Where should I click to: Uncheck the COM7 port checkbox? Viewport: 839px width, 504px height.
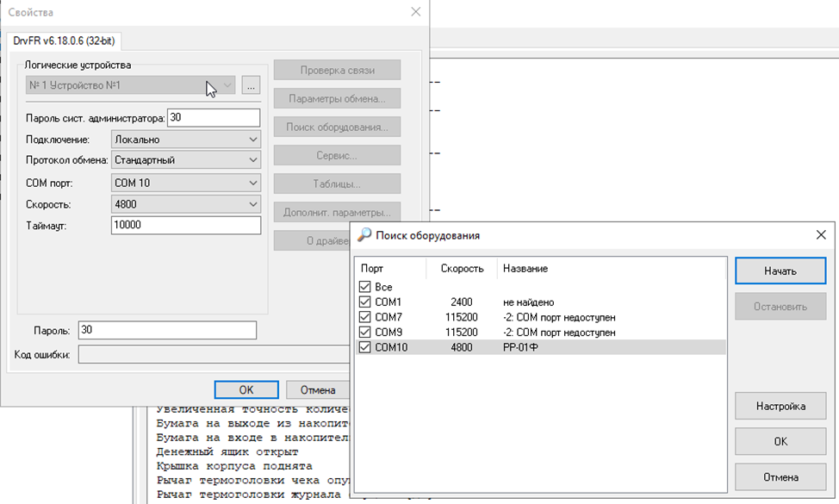coord(365,317)
